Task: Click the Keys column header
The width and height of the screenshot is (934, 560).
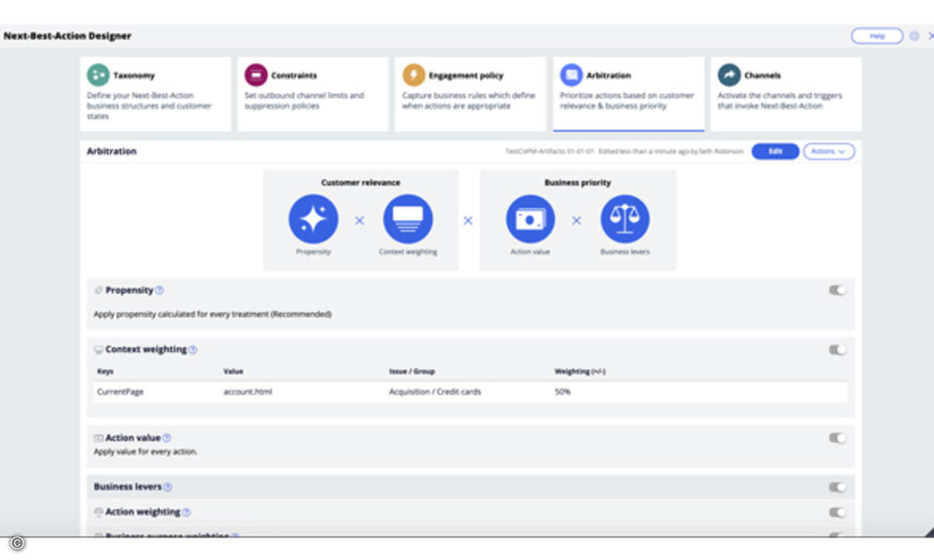Action: 105,372
